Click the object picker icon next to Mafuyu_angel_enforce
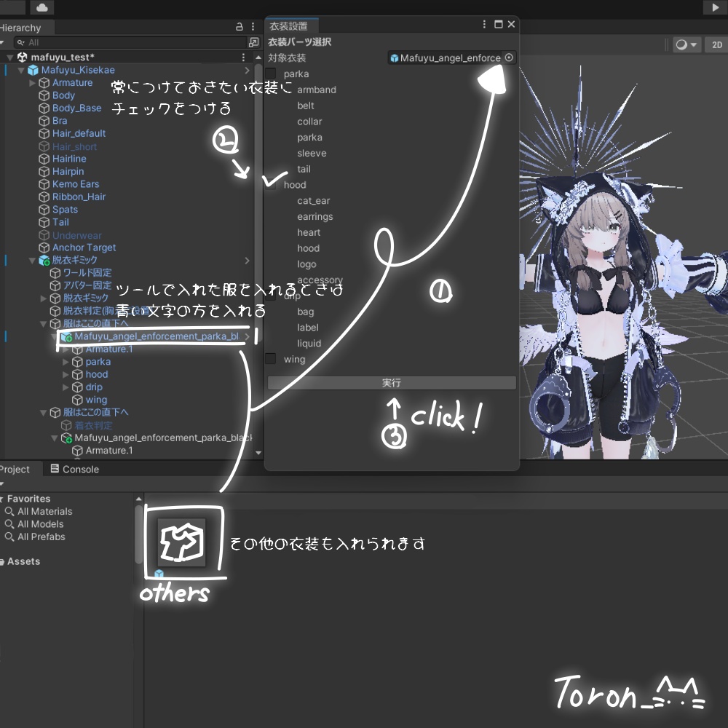The image size is (728, 728). (510, 58)
